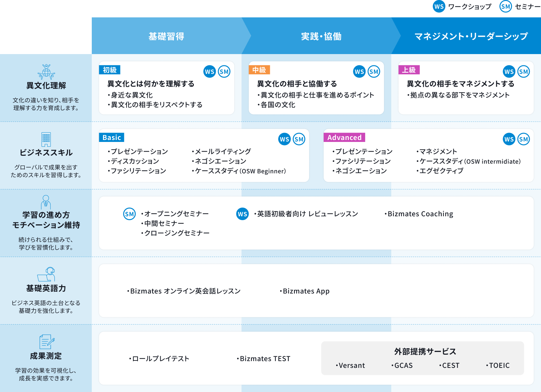Select the person icon next to 学習の進め方
Viewport: 541px width, 392px height.
tap(46, 201)
